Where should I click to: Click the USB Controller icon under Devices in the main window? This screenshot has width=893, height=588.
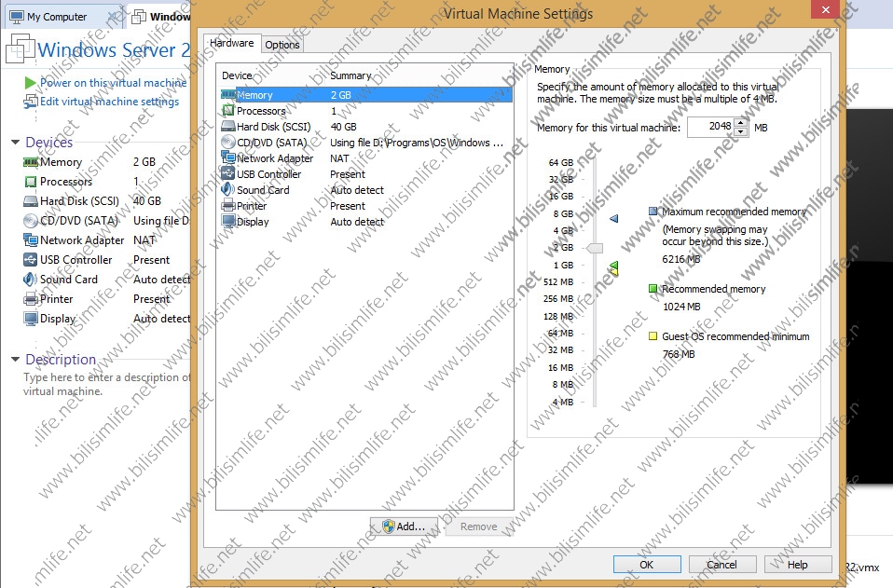[31, 260]
